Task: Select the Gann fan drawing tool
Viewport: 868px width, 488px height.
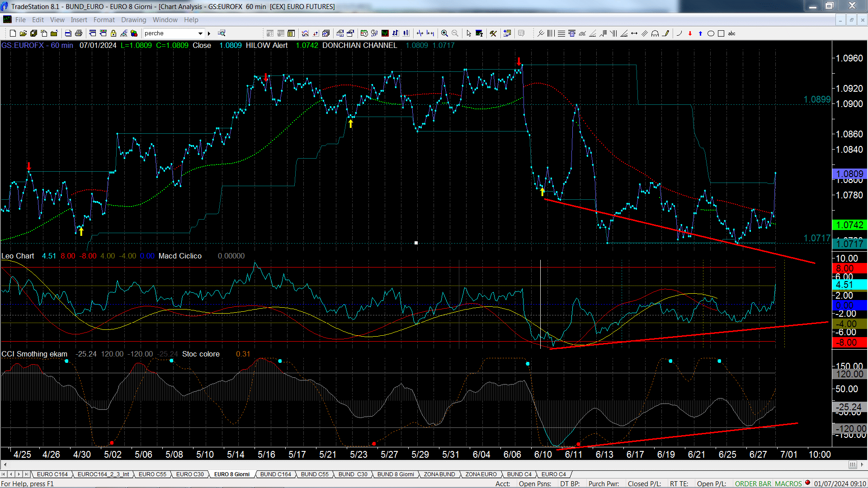Action: [624, 33]
